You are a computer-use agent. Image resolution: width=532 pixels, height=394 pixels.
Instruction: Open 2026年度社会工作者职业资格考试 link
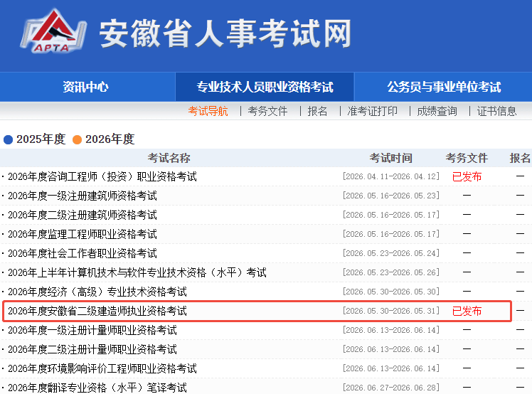(x=83, y=253)
